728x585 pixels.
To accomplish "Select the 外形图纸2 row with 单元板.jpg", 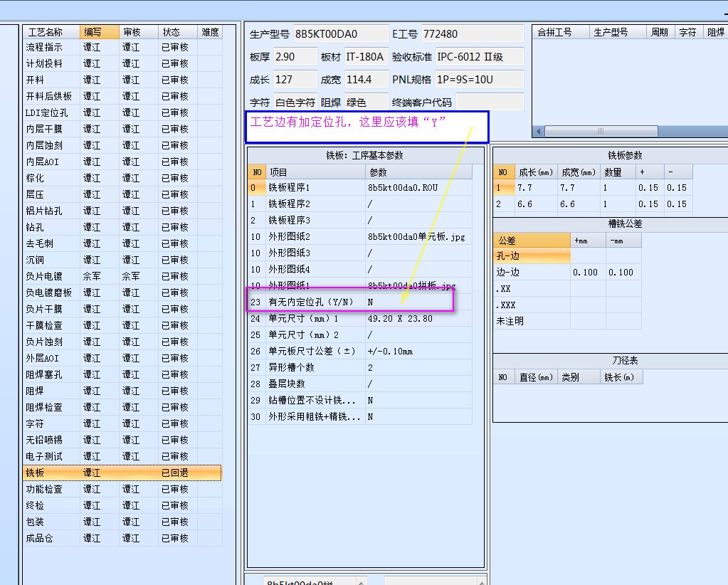I will pos(360,237).
